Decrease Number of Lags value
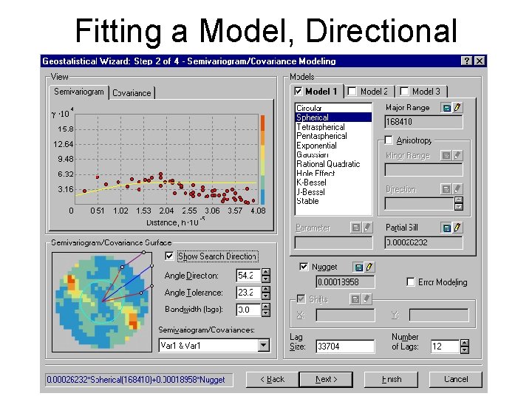Viewport: 532px width, 399px height. 465,349
